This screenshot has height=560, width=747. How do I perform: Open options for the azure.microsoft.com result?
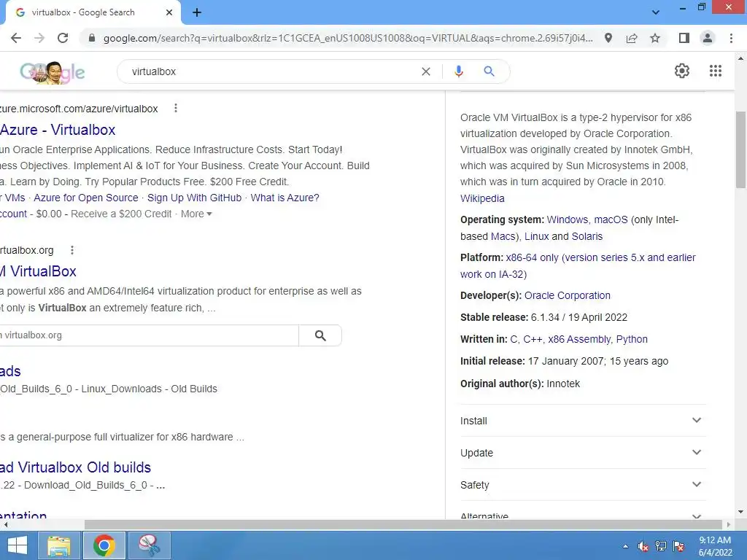(176, 108)
